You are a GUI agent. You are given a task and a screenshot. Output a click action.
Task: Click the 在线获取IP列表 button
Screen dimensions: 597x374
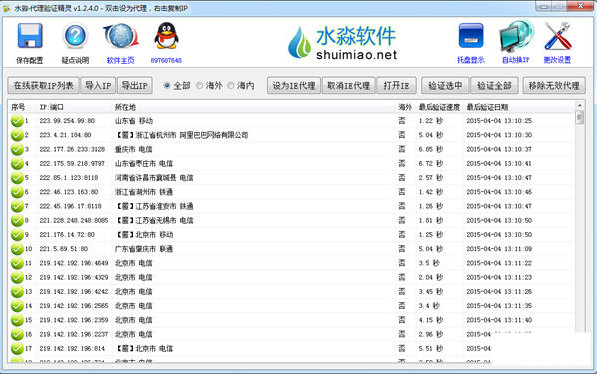tap(43, 86)
